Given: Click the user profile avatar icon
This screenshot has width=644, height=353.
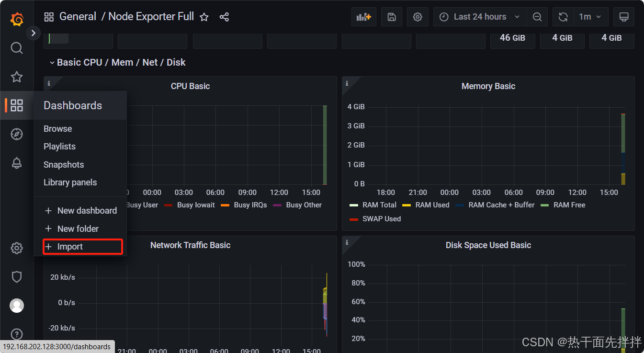Looking at the screenshot, I should pos(17,306).
